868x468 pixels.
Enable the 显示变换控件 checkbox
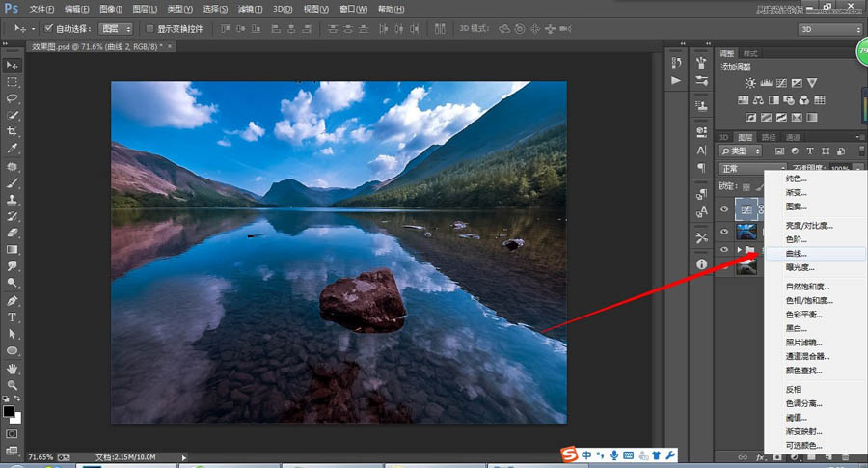150,28
